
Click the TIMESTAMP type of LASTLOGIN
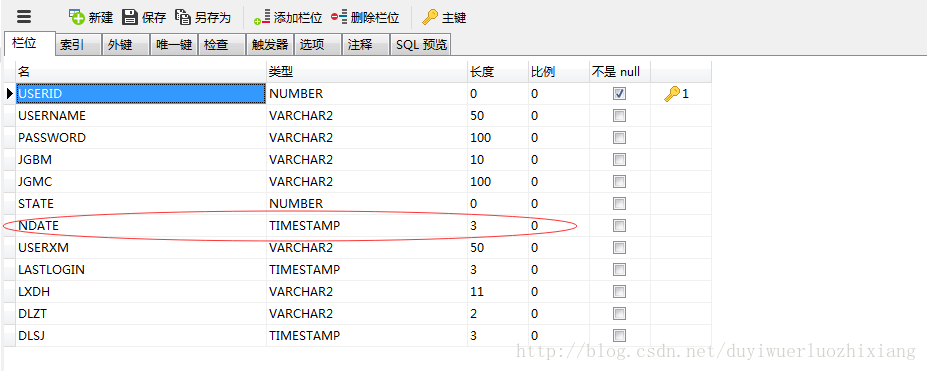tap(367, 270)
